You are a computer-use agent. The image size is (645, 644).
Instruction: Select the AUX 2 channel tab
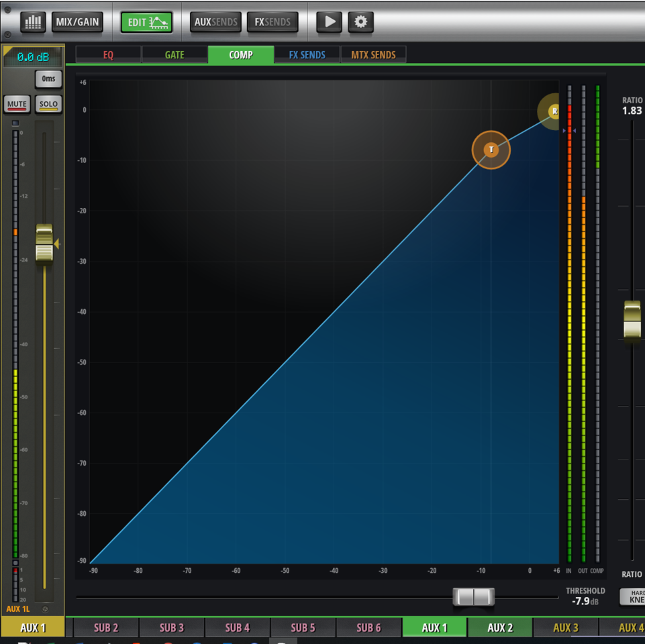click(500, 627)
